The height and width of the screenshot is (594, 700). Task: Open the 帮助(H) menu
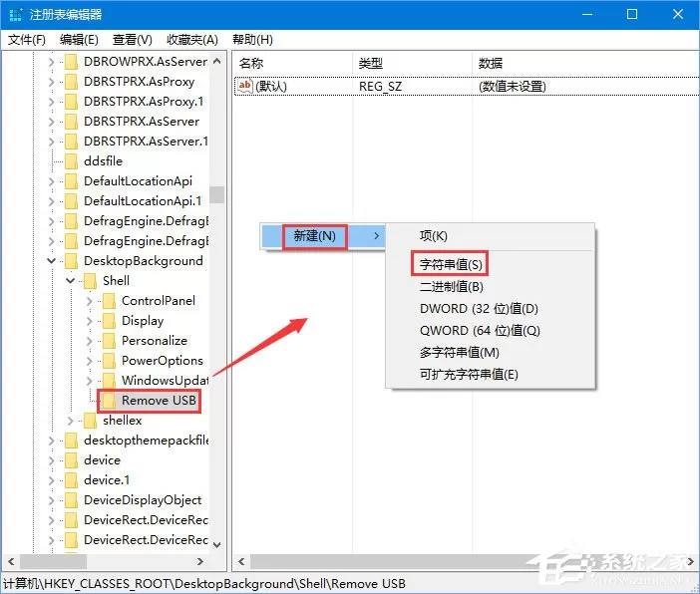(252, 40)
